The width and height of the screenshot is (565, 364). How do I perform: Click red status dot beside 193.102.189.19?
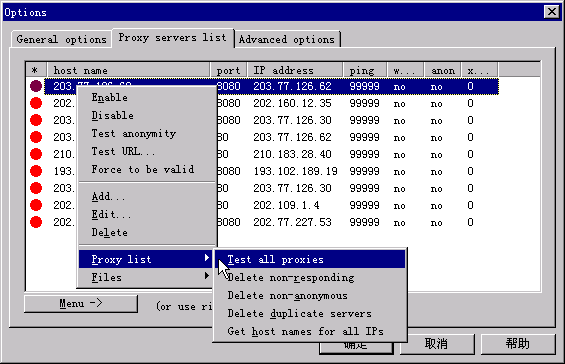[x=36, y=171]
